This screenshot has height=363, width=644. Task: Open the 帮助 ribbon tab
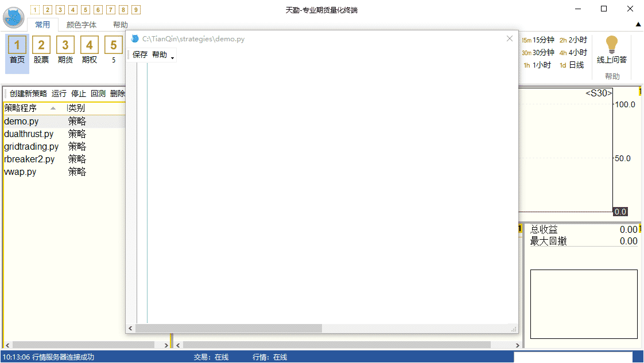[x=121, y=25]
